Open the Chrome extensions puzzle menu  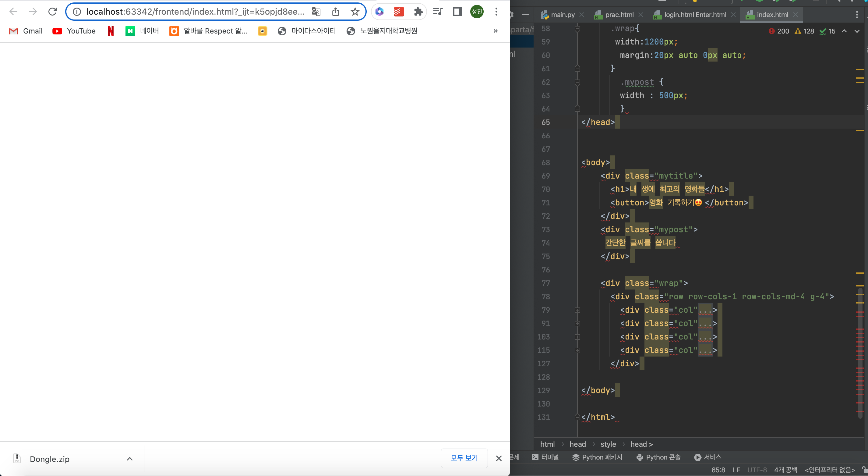418,12
